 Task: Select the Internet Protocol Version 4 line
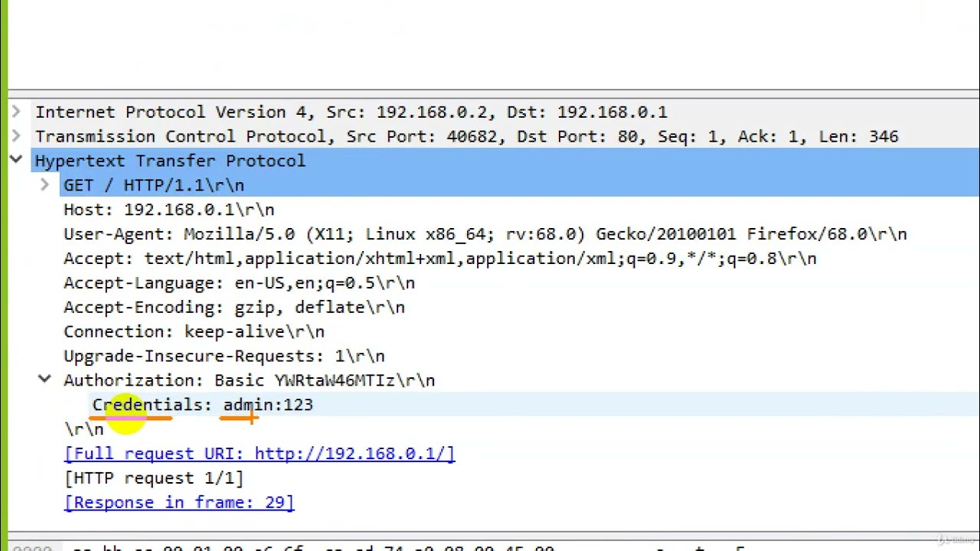point(351,112)
